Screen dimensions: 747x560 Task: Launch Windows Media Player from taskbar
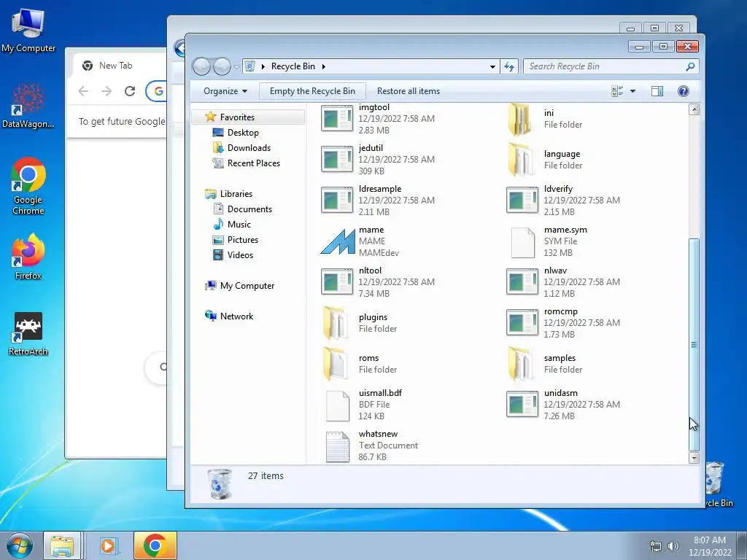(108, 545)
